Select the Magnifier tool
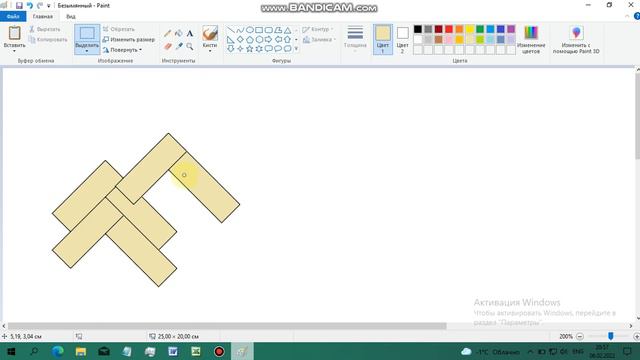The image size is (640, 360). click(190, 47)
